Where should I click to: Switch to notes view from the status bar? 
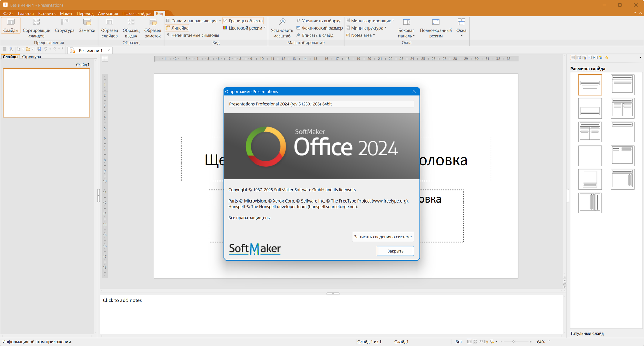coord(486,342)
